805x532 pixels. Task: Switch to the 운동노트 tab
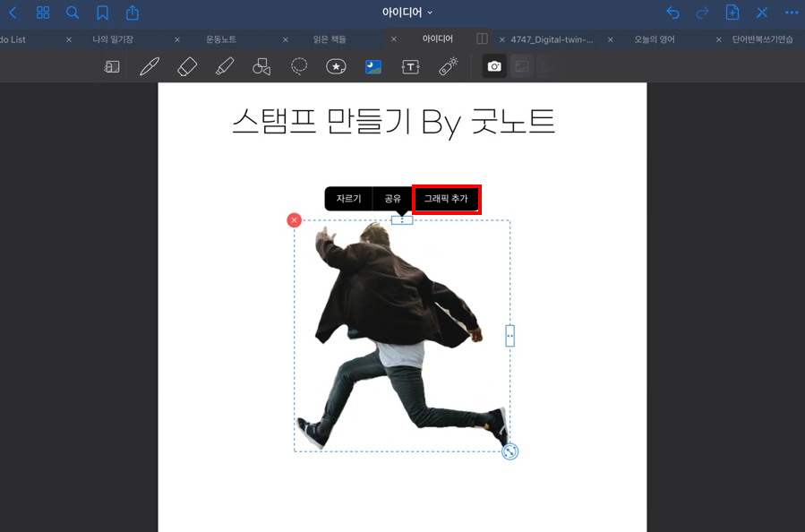click(x=221, y=39)
